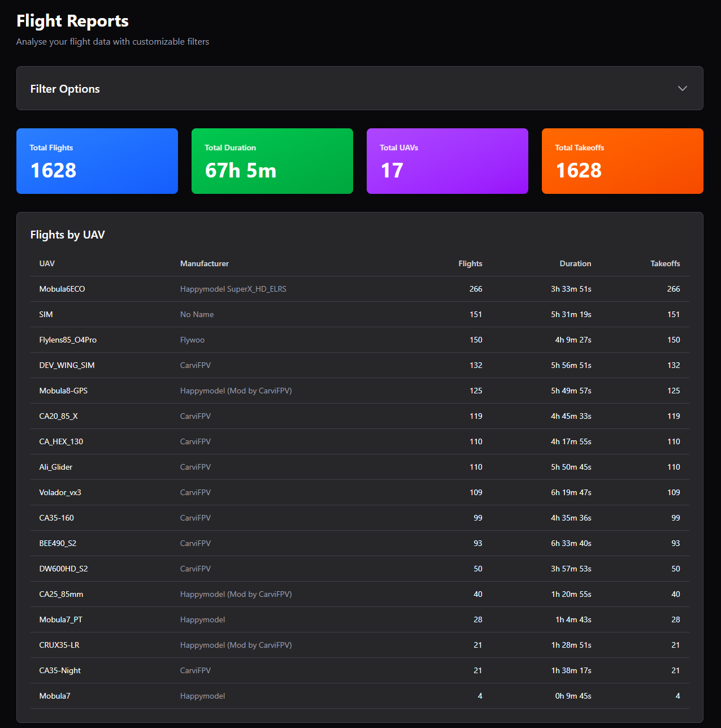Select the Total Flights card
The image size is (721, 728).
(97, 161)
